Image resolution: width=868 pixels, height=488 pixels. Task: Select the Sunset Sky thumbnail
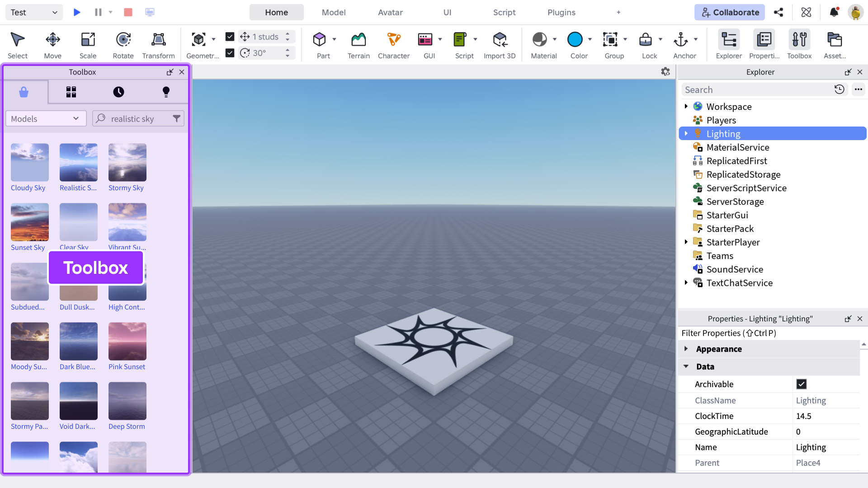(x=30, y=222)
